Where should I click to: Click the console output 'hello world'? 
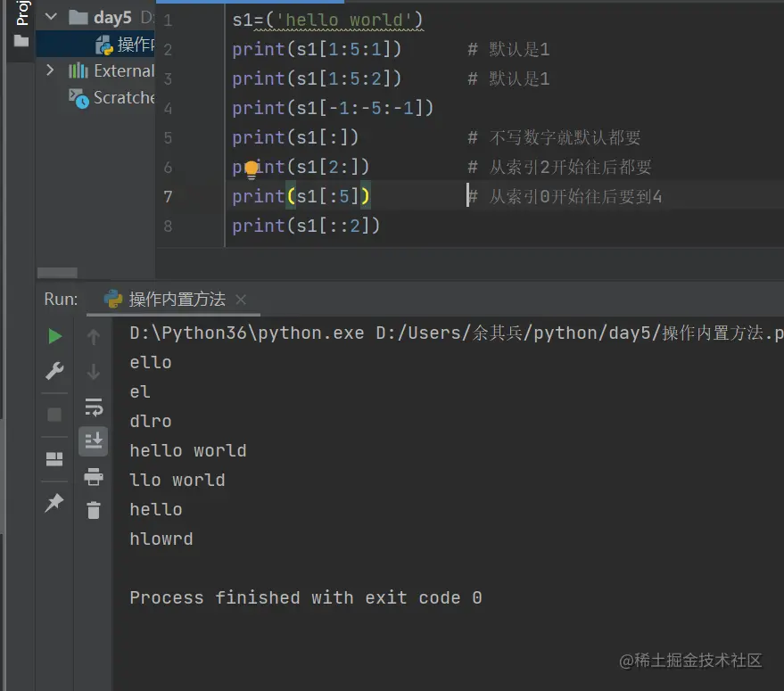(188, 450)
